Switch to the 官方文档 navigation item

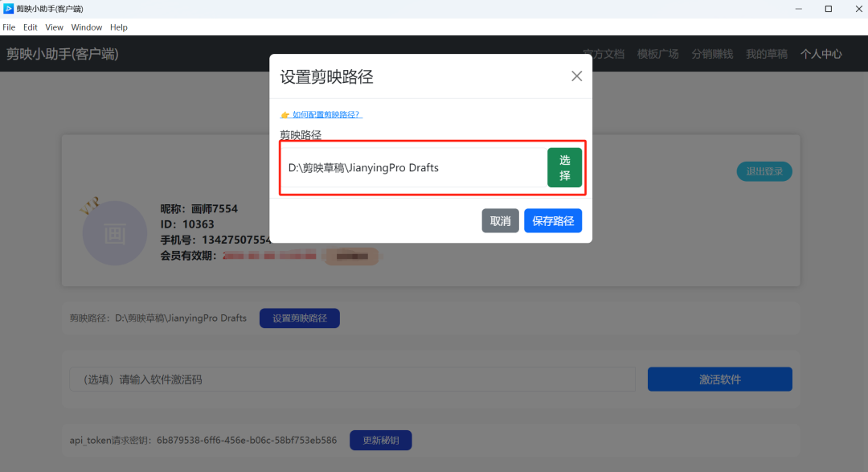(604, 53)
